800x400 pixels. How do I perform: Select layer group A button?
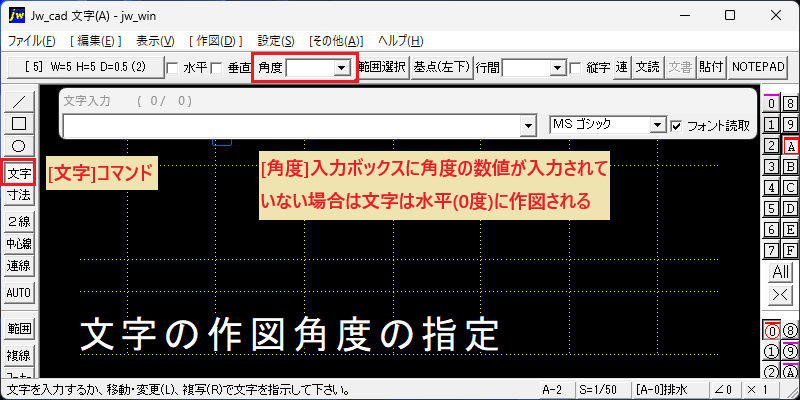click(791, 146)
